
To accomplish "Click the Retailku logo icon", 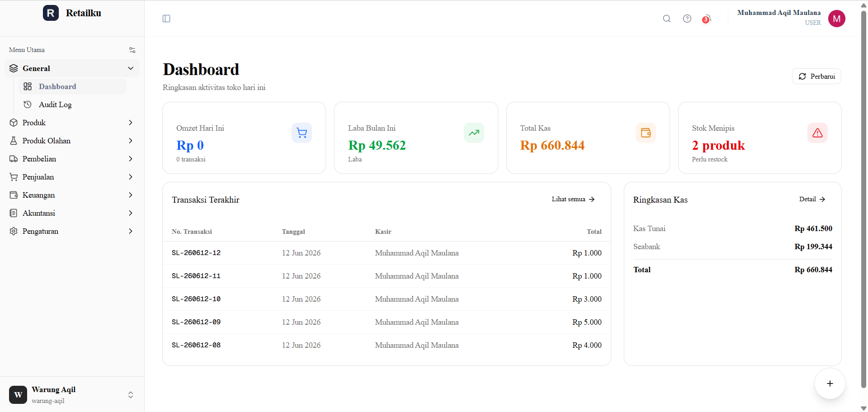I will coord(51,13).
